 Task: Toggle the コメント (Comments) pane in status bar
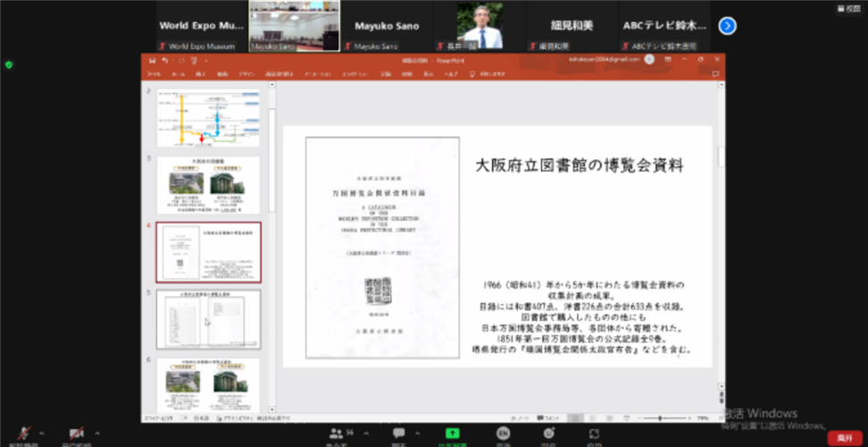point(549,418)
